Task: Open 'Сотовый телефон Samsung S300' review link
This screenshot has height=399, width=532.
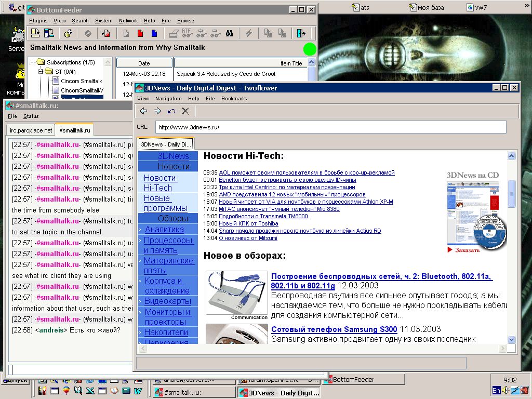Action: [334, 329]
